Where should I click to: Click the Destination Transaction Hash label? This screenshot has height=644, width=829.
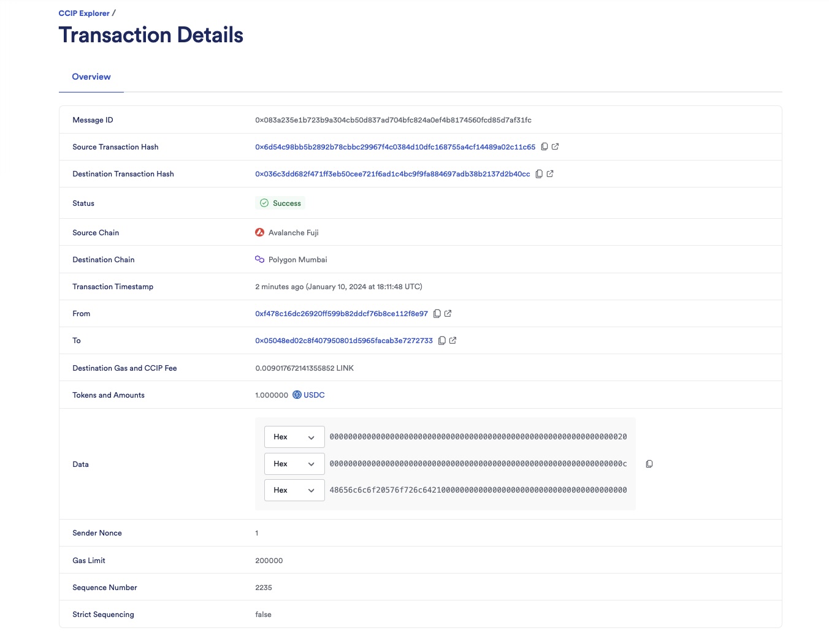123,174
